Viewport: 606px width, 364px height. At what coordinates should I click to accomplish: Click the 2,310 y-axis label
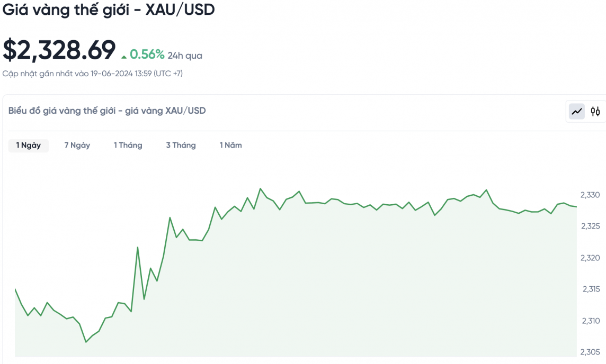(590, 321)
